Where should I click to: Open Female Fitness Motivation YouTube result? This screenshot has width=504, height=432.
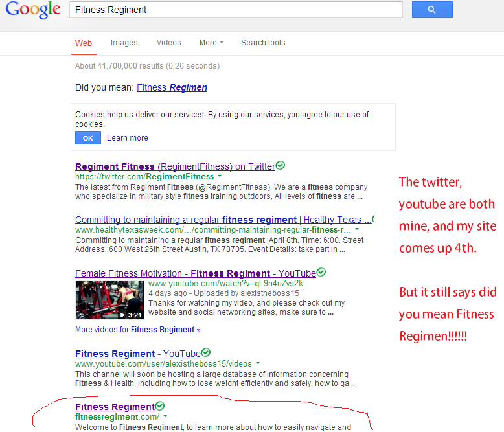click(196, 273)
